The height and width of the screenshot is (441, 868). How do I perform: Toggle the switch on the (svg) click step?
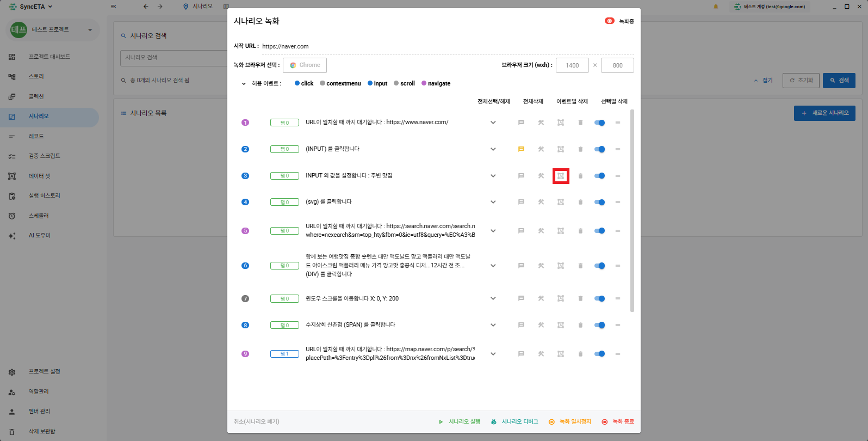[599, 202]
